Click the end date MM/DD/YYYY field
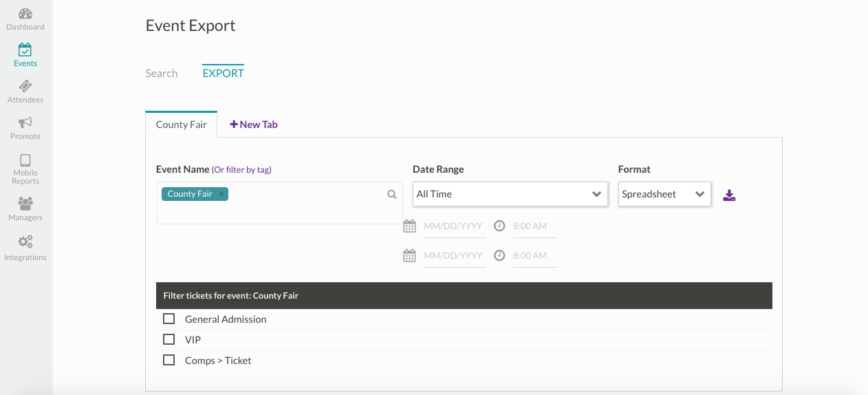 pyautogui.click(x=454, y=255)
